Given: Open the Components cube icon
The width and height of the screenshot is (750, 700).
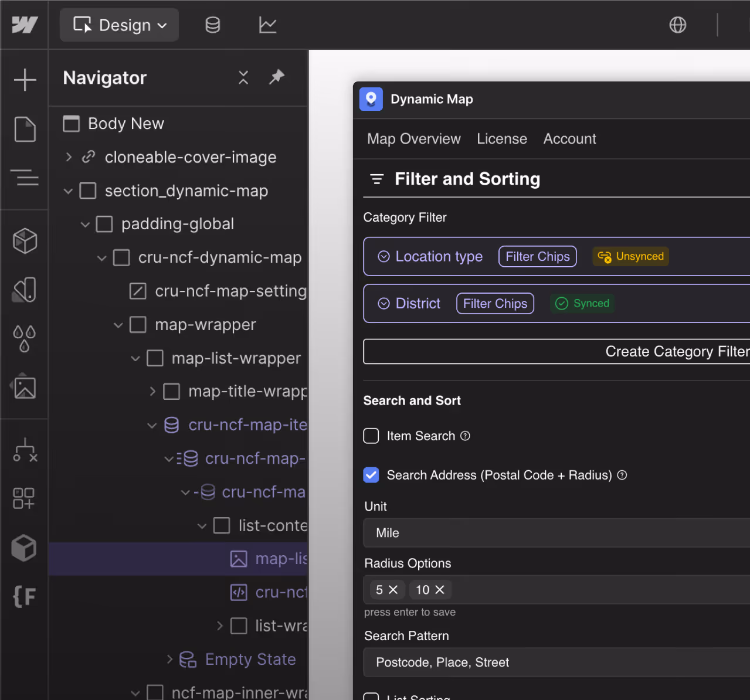Looking at the screenshot, I should click(x=25, y=241).
